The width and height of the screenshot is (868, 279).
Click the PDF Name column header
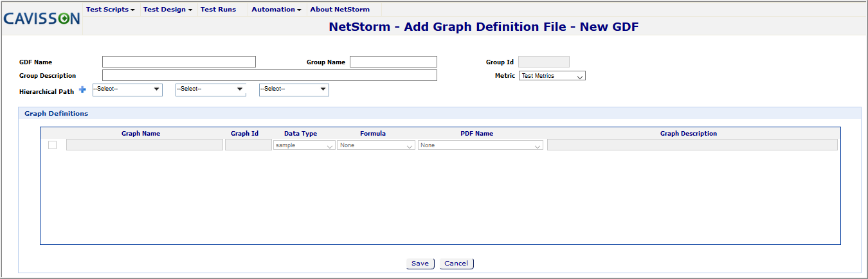click(x=477, y=134)
